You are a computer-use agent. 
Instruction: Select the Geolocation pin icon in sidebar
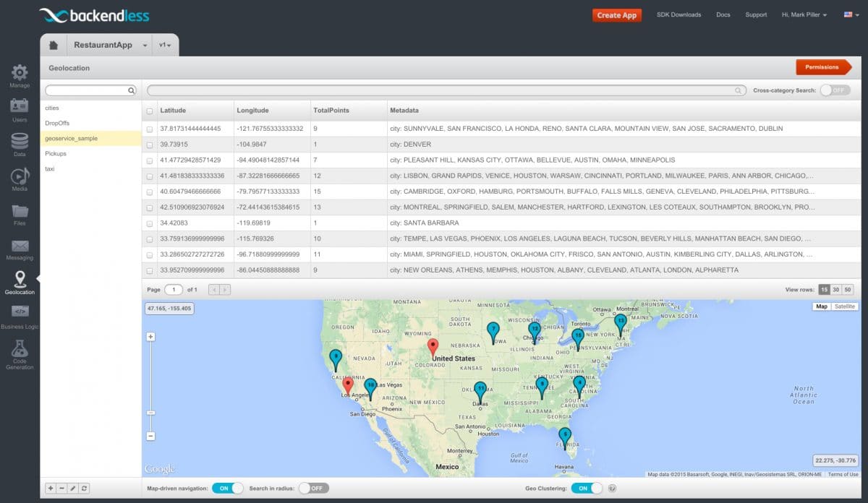[20, 280]
